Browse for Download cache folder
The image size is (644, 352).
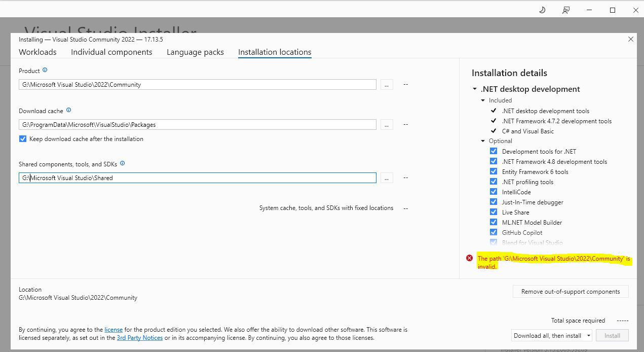pyautogui.click(x=387, y=125)
